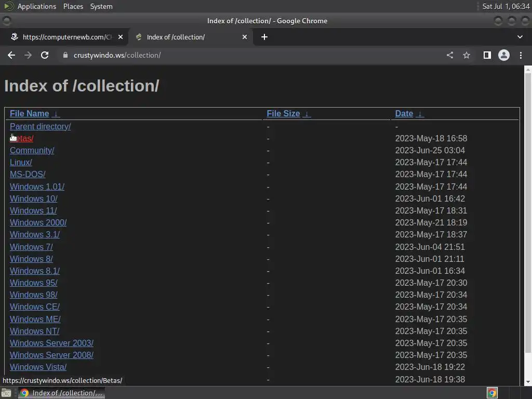532x399 pixels.
Task: Close the computernewb.com tab
Action: (x=121, y=37)
